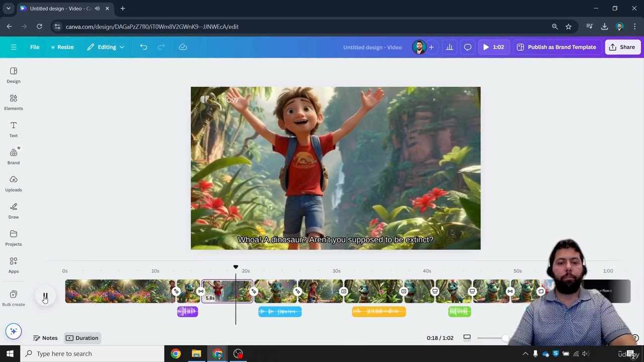Check cloud save status icon
This screenshot has width=644, height=362.
[183, 47]
